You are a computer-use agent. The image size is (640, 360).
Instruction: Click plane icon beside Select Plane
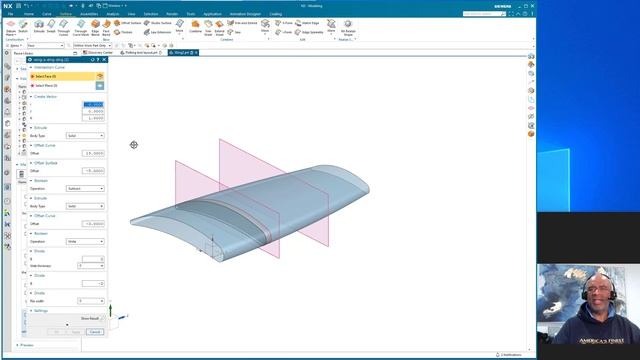coord(100,86)
